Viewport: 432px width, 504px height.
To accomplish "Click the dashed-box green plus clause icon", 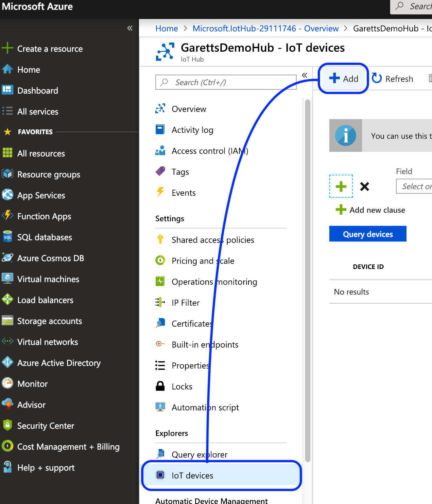I will tap(341, 186).
